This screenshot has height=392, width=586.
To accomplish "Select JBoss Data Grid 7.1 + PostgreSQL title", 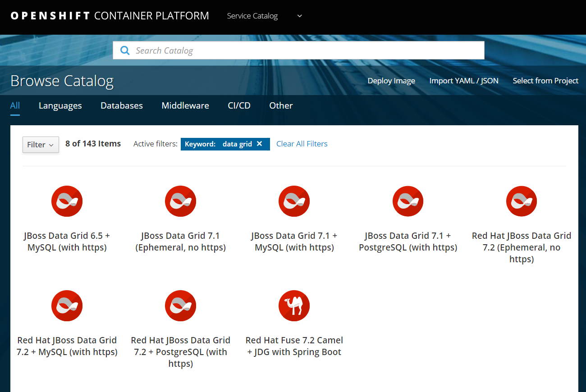I will pyautogui.click(x=408, y=242).
